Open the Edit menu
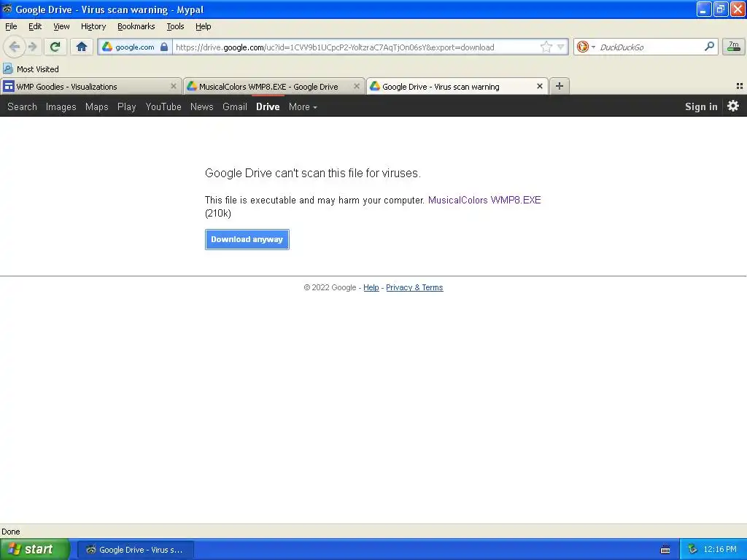Image resolution: width=747 pixels, height=560 pixels. pos(35,26)
